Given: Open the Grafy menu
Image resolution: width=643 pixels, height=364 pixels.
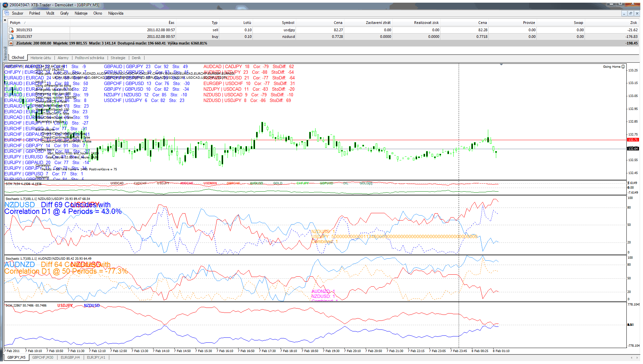Looking at the screenshot, I should tap(64, 13).
